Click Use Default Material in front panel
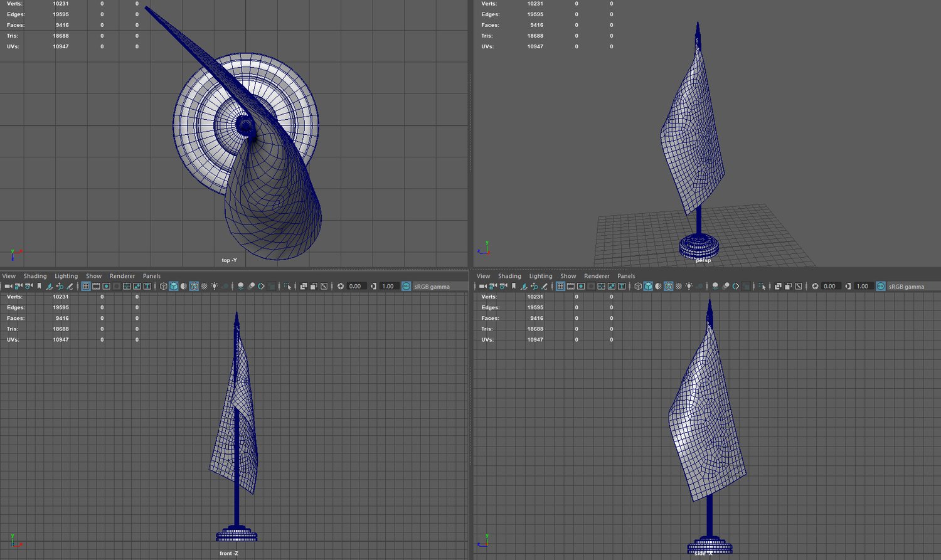Image resolution: width=941 pixels, height=560 pixels. [184, 287]
